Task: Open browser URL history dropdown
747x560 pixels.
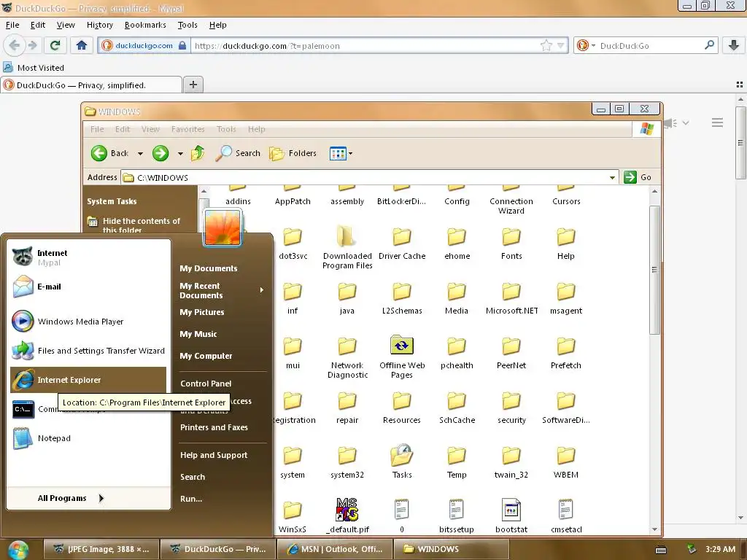Action: coord(561,46)
